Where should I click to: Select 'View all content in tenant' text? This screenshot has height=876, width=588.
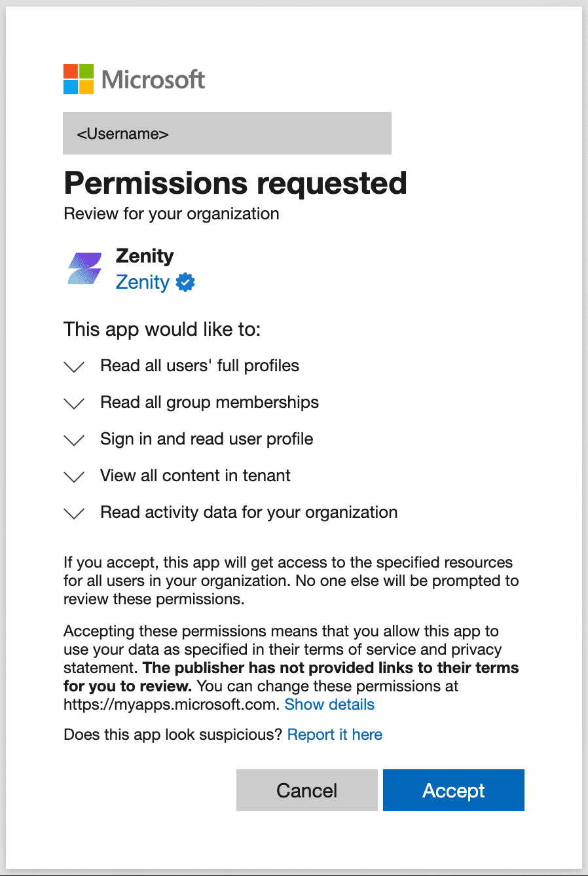tap(195, 475)
